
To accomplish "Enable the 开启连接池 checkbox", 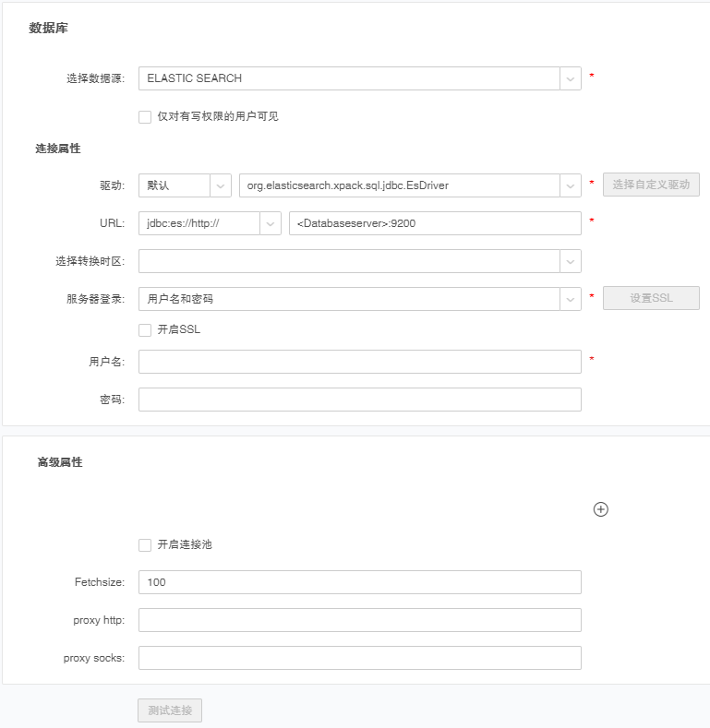I will click(x=145, y=544).
